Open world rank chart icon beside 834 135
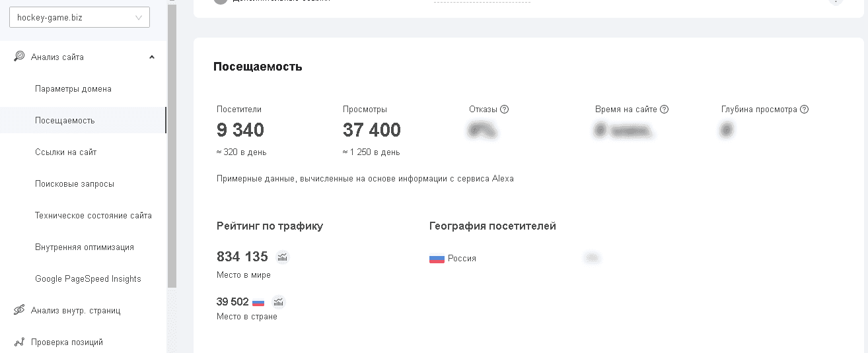This screenshot has height=353, width=868. (283, 257)
